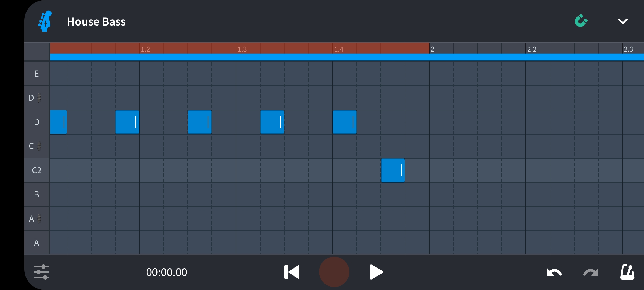Click the 2.3 marker on the ruler
The image size is (644, 290).
(x=628, y=49)
